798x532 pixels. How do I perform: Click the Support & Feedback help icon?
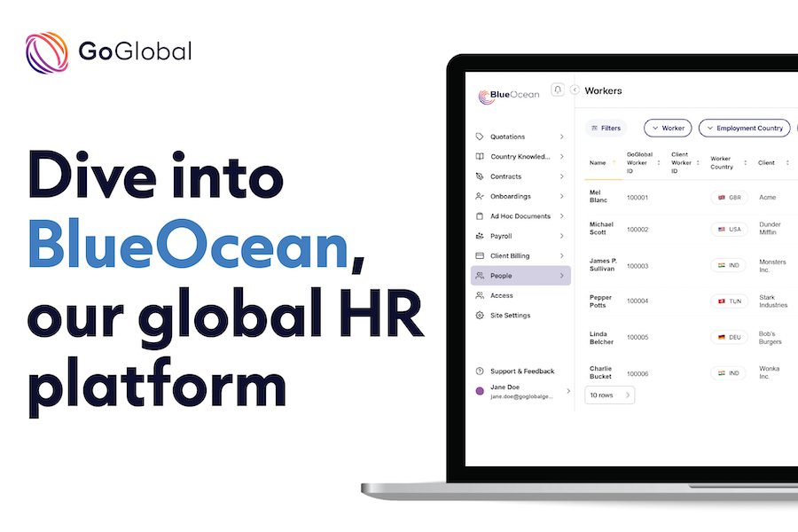480,372
